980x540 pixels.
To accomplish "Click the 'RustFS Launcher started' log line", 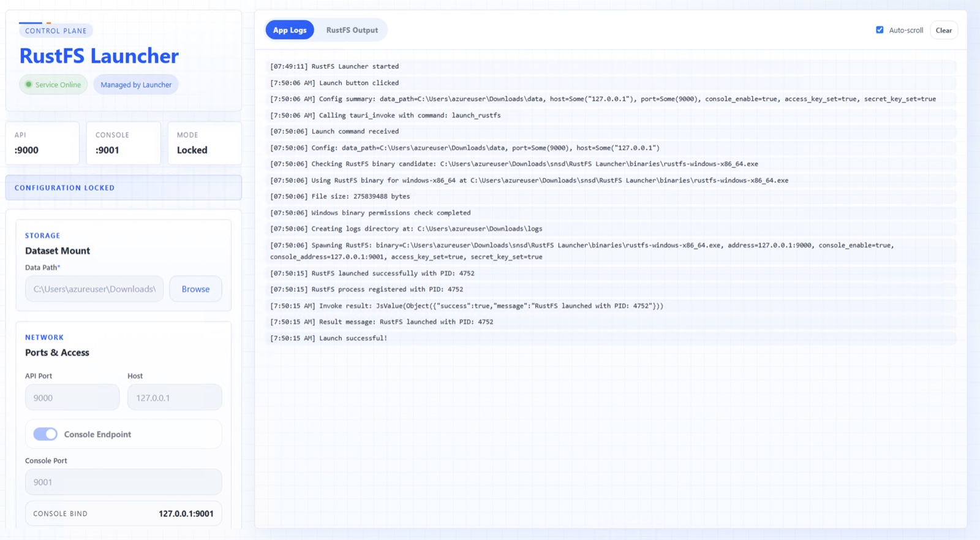I will [x=611, y=66].
